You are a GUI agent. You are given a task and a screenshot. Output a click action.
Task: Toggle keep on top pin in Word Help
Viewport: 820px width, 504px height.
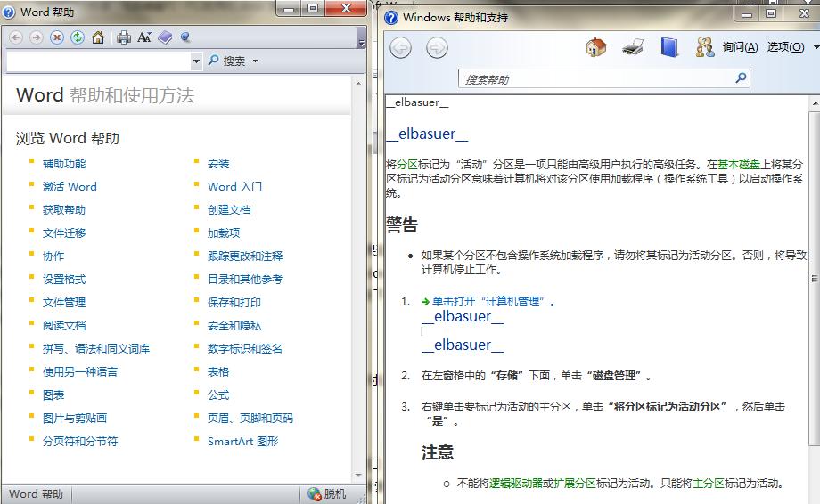(x=185, y=37)
